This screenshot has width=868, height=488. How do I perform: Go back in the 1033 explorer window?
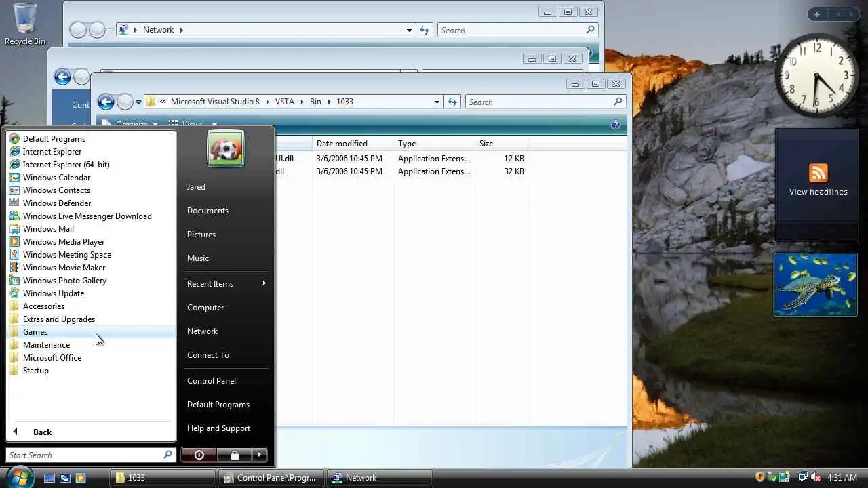pos(106,102)
